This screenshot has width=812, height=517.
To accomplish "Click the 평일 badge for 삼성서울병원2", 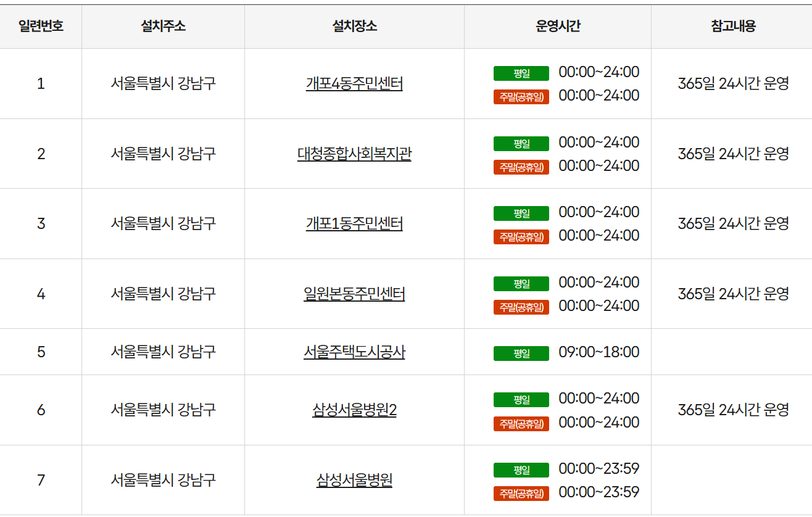I will pos(521,399).
